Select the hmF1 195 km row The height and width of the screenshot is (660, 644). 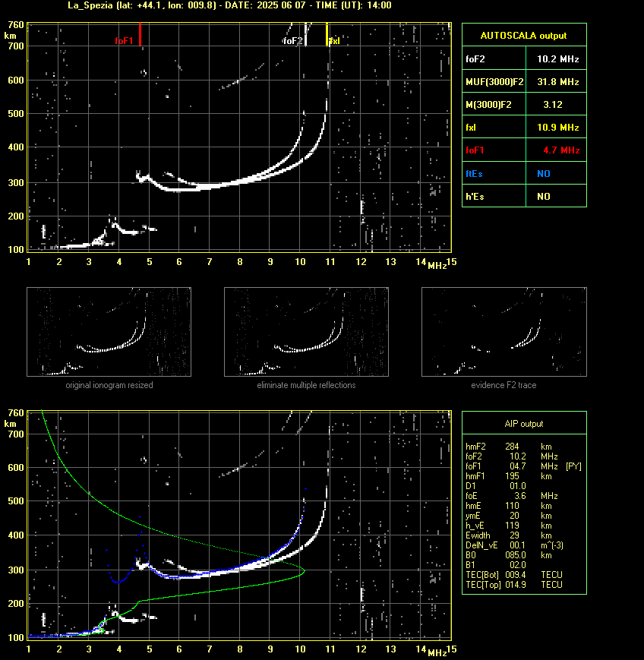(509, 476)
